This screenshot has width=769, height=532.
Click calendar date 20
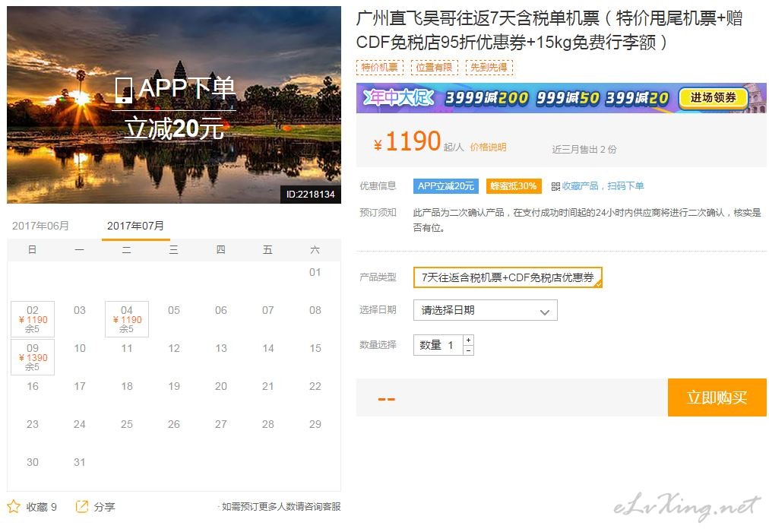pos(221,386)
